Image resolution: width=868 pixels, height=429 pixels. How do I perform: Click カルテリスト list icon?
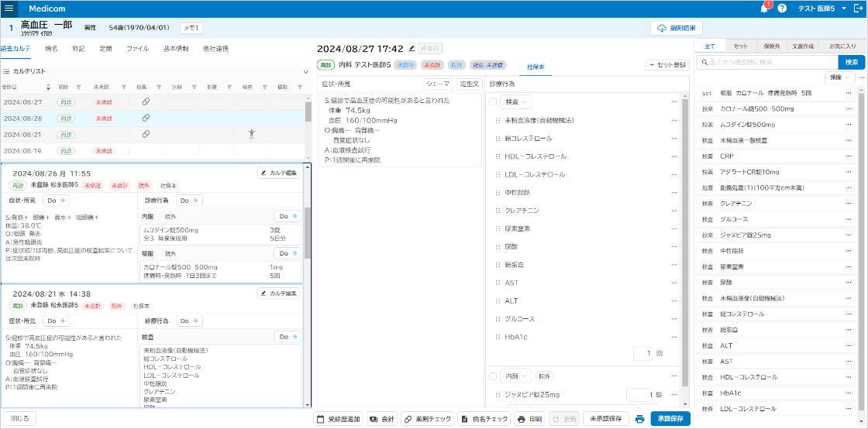tap(7, 71)
